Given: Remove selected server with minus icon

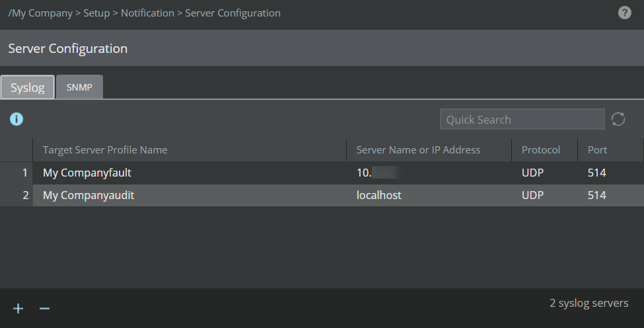Looking at the screenshot, I should click(44, 309).
